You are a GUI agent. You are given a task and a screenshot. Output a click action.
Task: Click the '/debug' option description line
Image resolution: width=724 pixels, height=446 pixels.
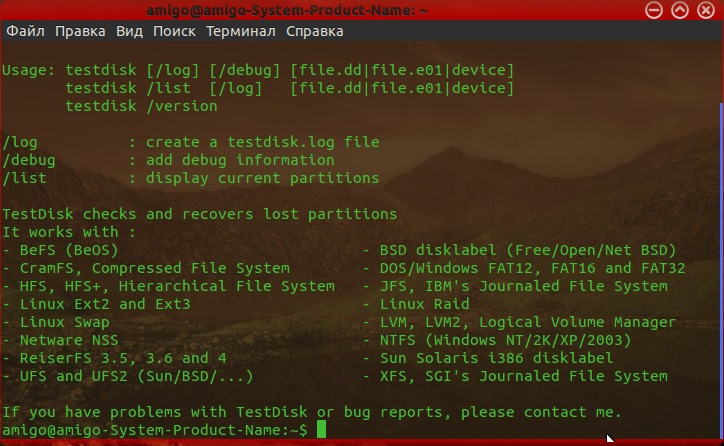(x=168, y=160)
